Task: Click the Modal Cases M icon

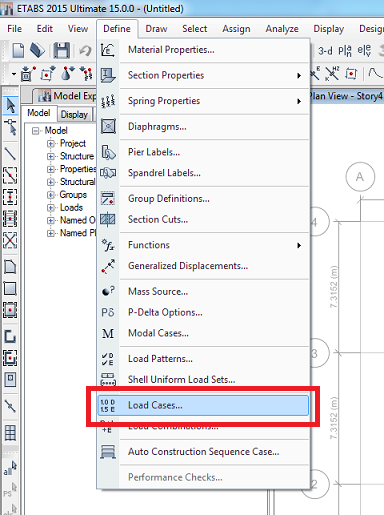Action: [x=108, y=333]
